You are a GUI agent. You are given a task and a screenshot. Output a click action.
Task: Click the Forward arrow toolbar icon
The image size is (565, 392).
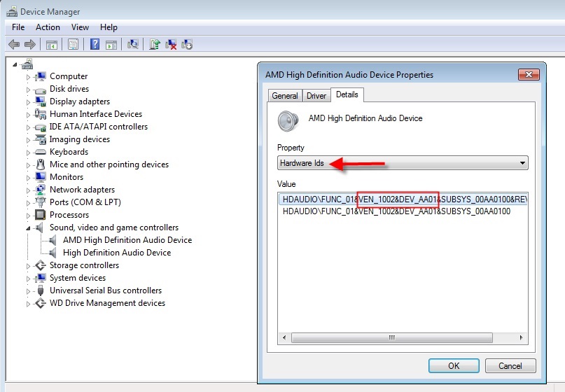30,45
